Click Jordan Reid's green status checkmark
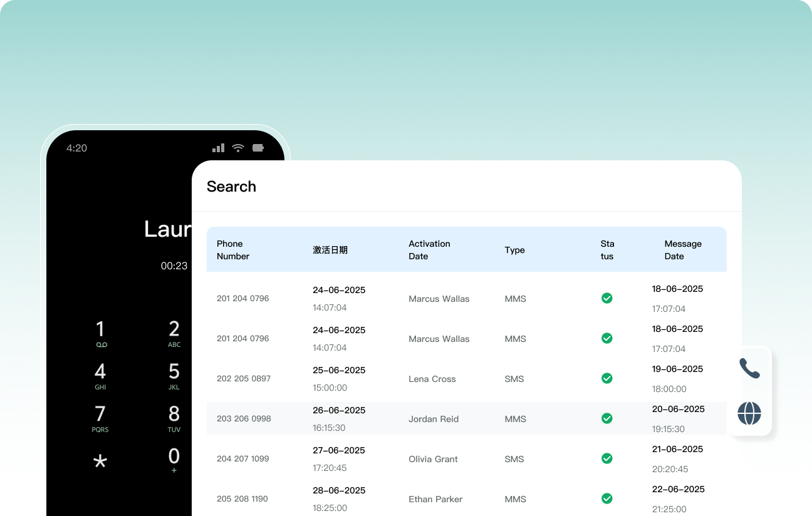Viewport: 812px width, 516px height. pyautogui.click(x=606, y=418)
